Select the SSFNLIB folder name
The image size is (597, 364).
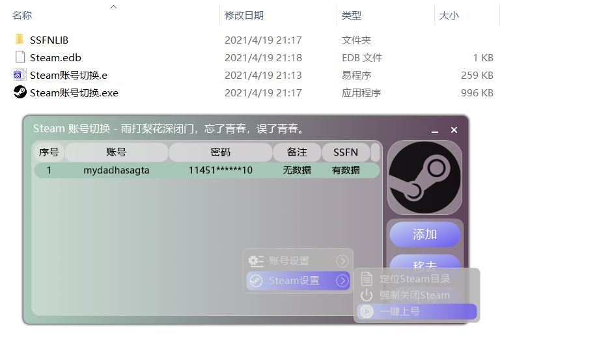click(x=49, y=40)
